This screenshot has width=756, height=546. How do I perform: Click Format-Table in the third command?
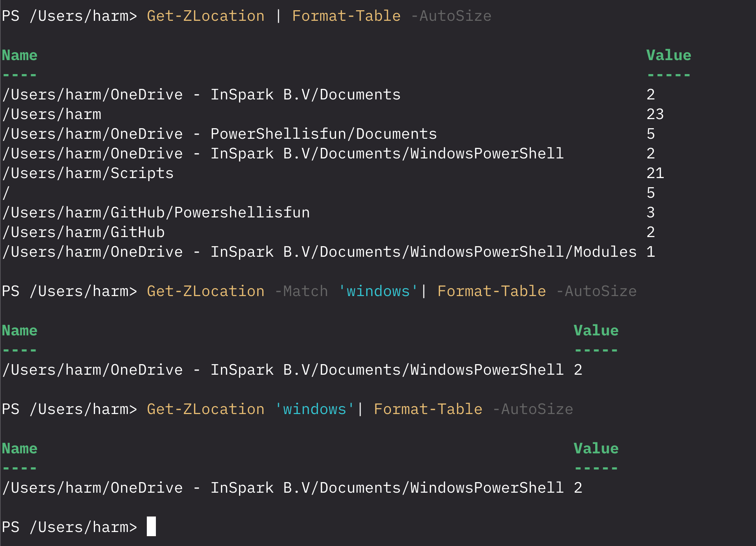click(428, 409)
